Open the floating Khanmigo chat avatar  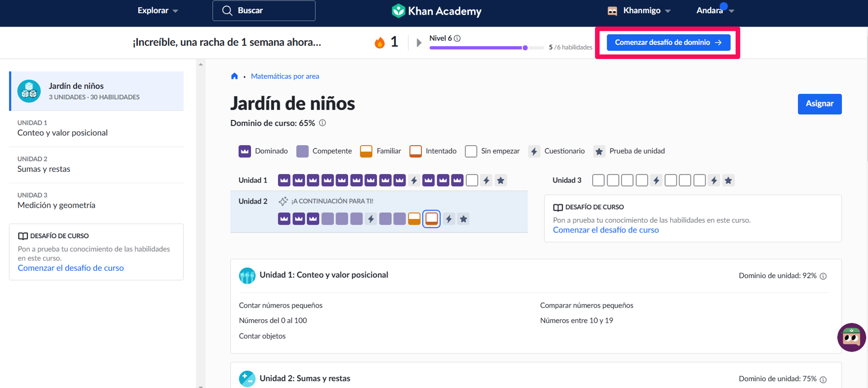851,337
